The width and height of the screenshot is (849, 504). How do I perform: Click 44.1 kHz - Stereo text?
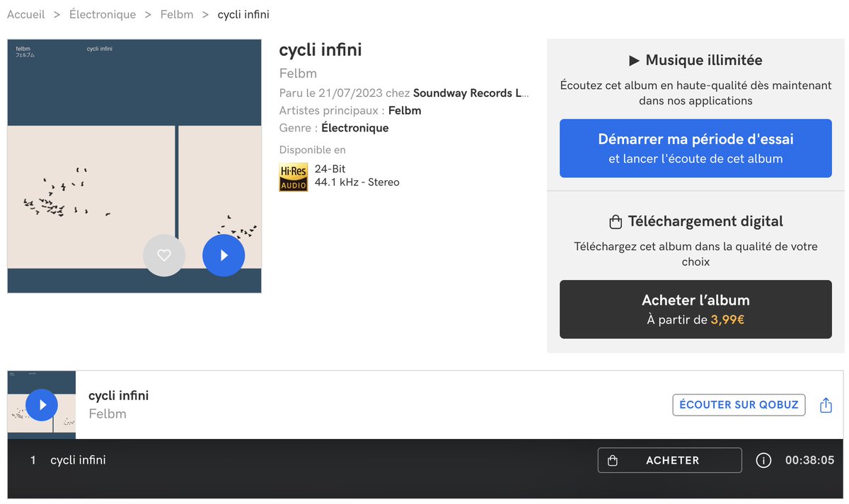point(357,182)
